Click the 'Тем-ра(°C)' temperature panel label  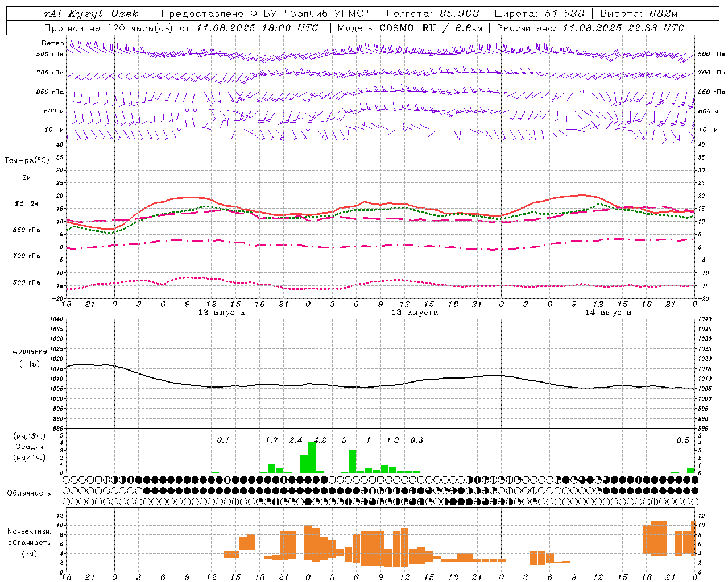tap(27, 161)
